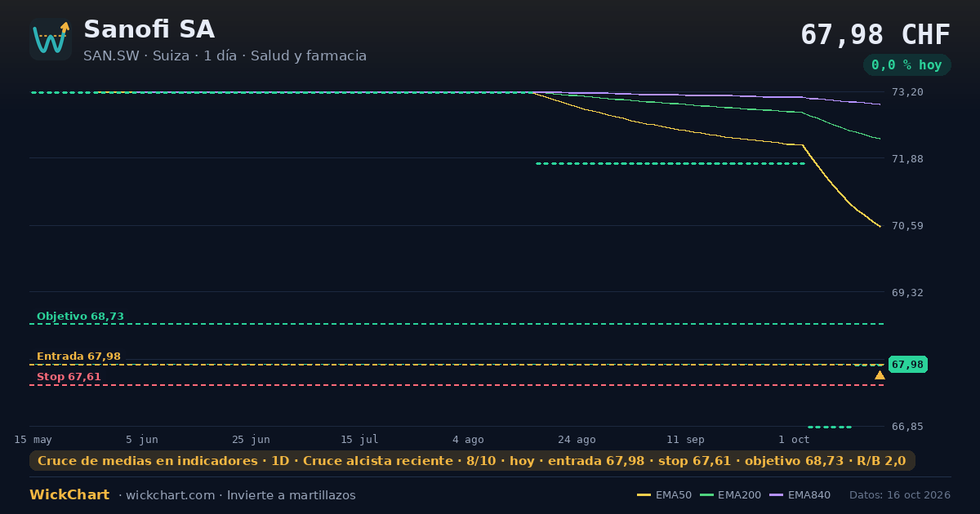
Task: Click the "Objetivo 68,73" level label
Action: pos(80,317)
